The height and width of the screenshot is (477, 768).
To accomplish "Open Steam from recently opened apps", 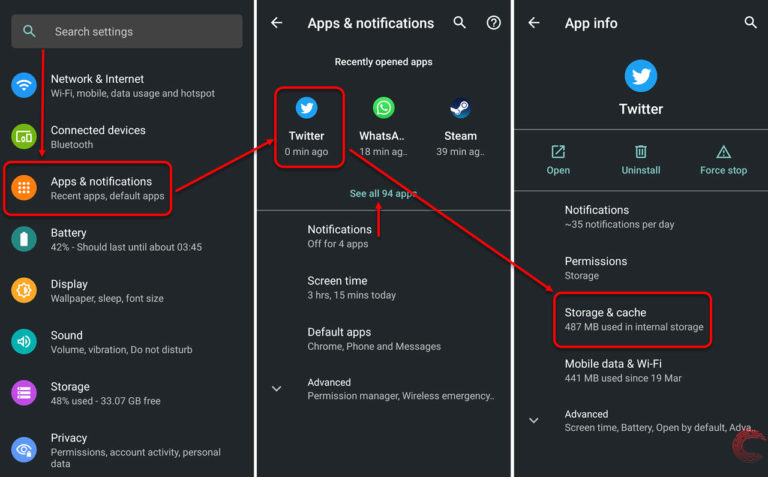I will pos(460,127).
